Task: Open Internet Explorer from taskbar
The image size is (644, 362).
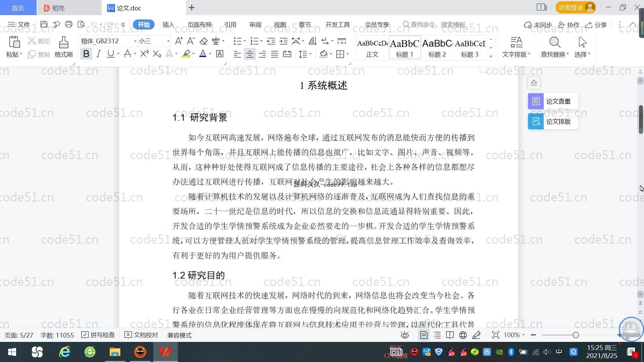Action: point(64,352)
